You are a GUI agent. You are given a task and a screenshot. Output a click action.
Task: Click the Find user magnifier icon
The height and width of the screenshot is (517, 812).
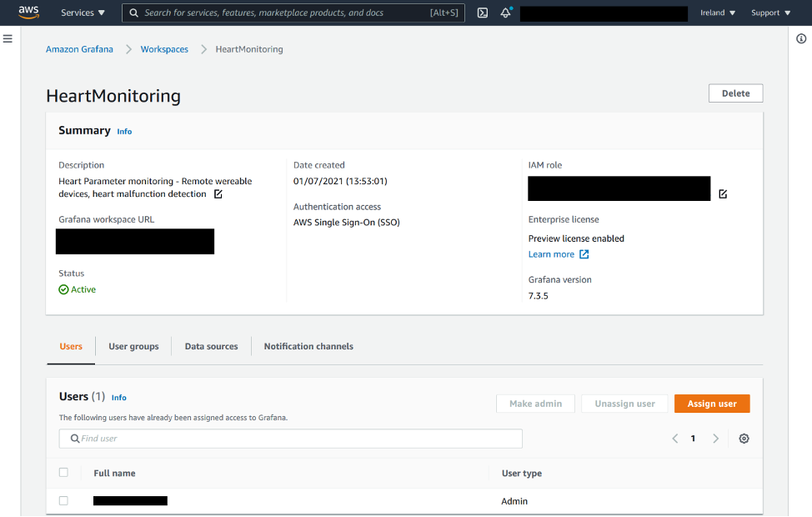point(75,439)
